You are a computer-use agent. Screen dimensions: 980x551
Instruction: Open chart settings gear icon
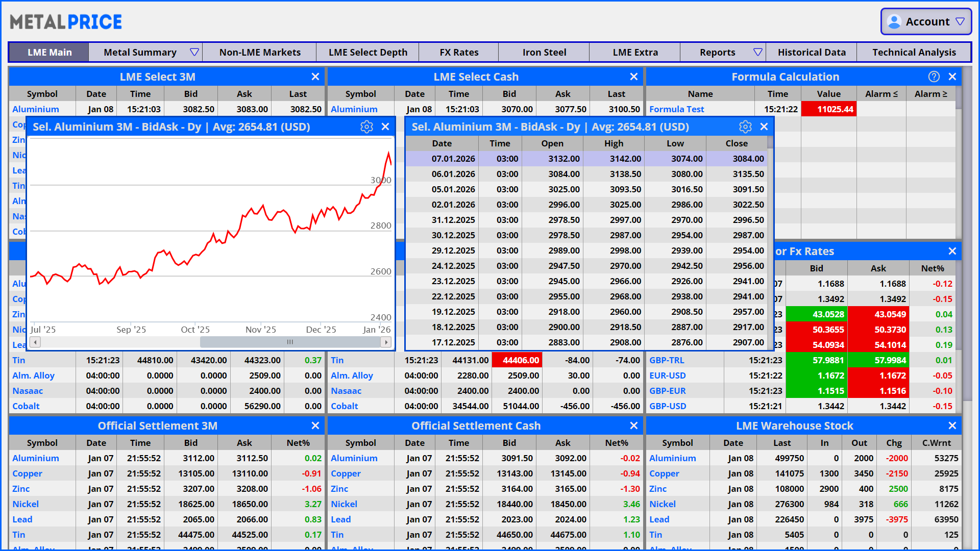(x=366, y=127)
